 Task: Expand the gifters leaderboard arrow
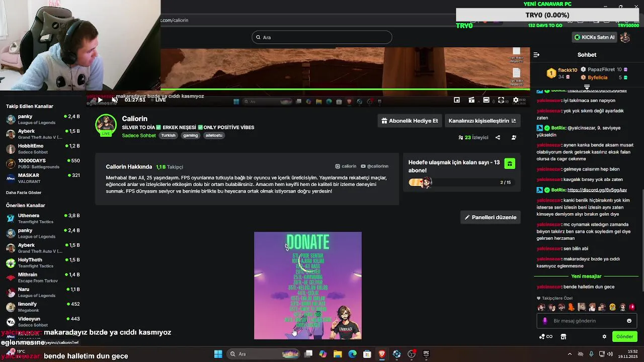pos(587,87)
